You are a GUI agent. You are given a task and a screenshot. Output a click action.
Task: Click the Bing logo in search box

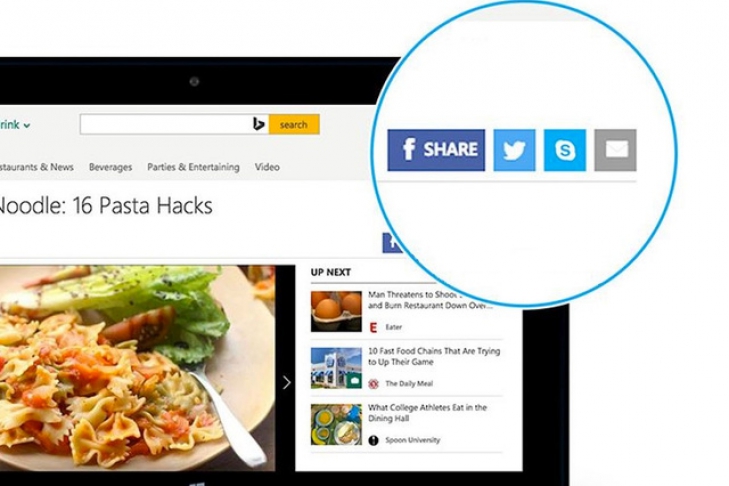coord(258,124)
